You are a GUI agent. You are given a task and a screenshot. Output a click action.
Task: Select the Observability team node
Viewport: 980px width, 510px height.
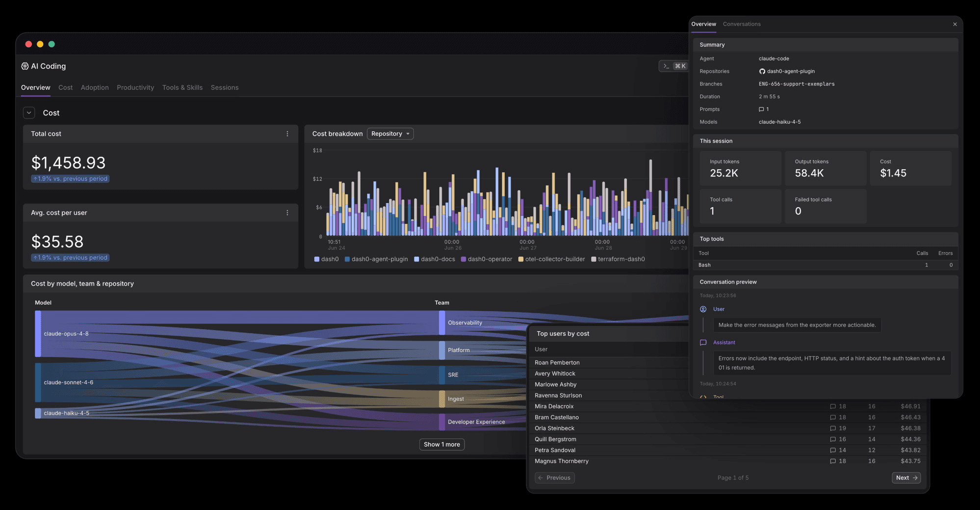442,323
